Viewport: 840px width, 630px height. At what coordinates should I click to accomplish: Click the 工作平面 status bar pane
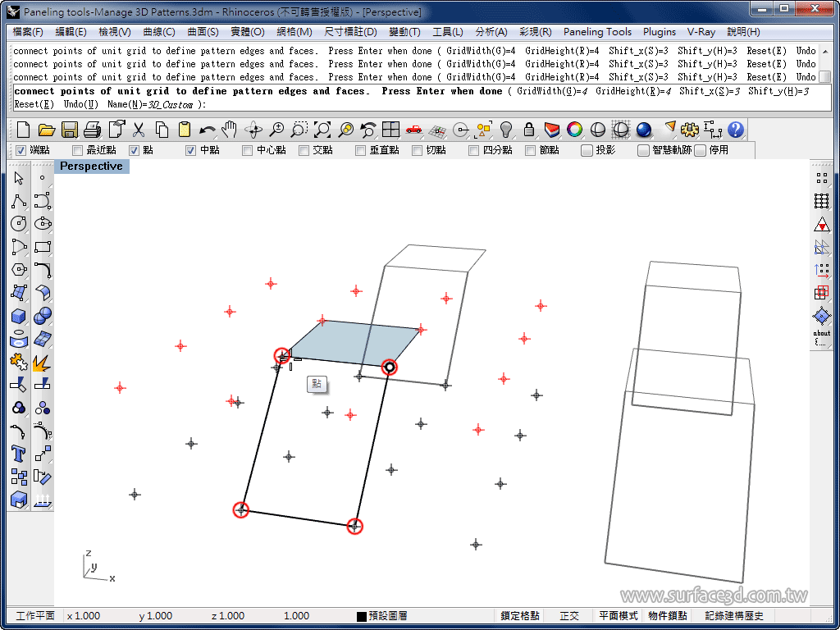(x=34, y=616)
